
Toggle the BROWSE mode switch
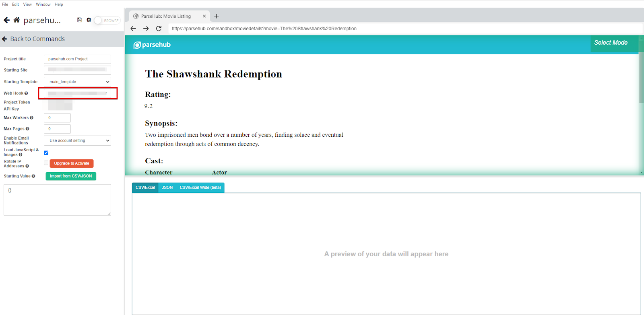coord(107,21)
